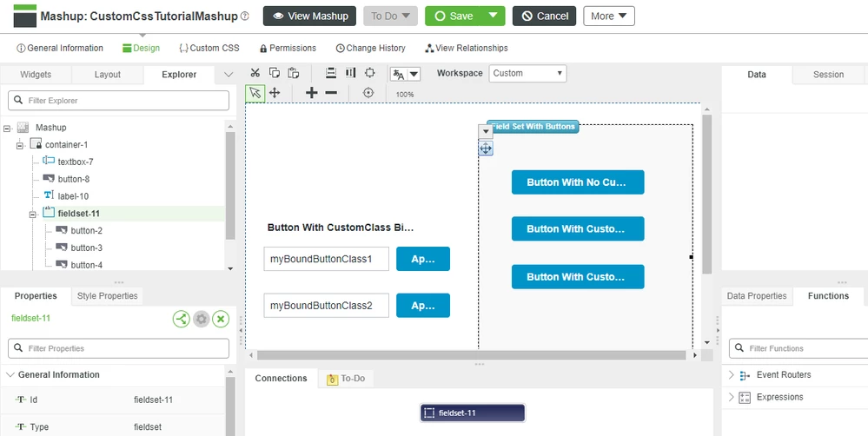Switch to the Session tab
868x436 pixels.
pyautogui.click(x=828, y=74)
